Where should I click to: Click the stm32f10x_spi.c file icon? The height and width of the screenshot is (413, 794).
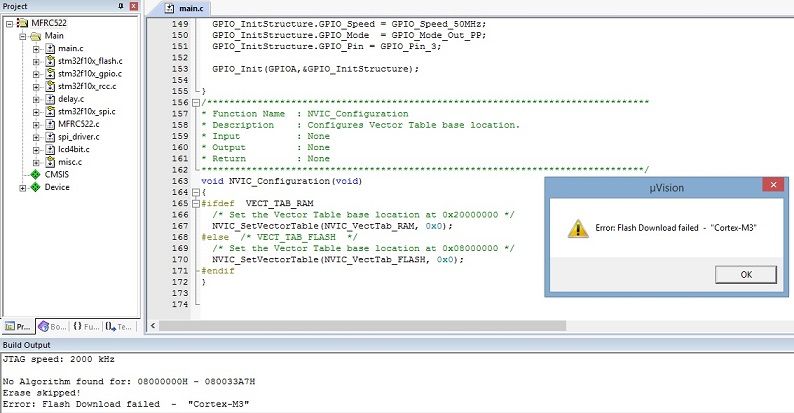coord(50,112)
